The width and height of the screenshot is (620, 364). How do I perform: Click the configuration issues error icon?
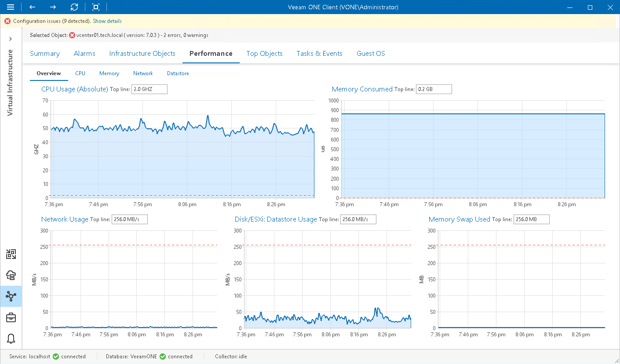(x=7, y=21)
